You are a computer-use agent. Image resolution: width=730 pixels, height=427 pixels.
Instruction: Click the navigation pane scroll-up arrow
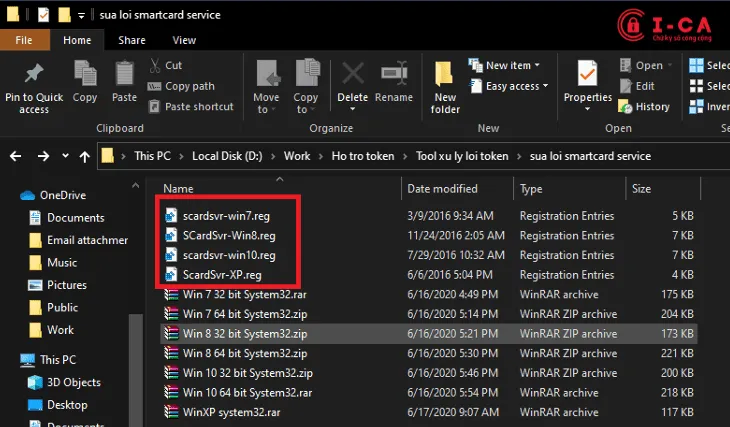tap(135, 186)
